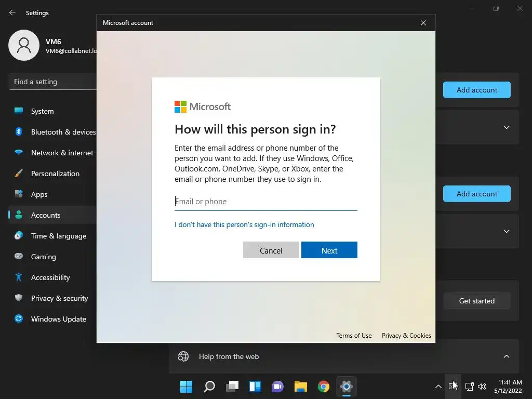532x399 pixels.
Task: Click the Accessibility figure icon
Action: [19, 277]
